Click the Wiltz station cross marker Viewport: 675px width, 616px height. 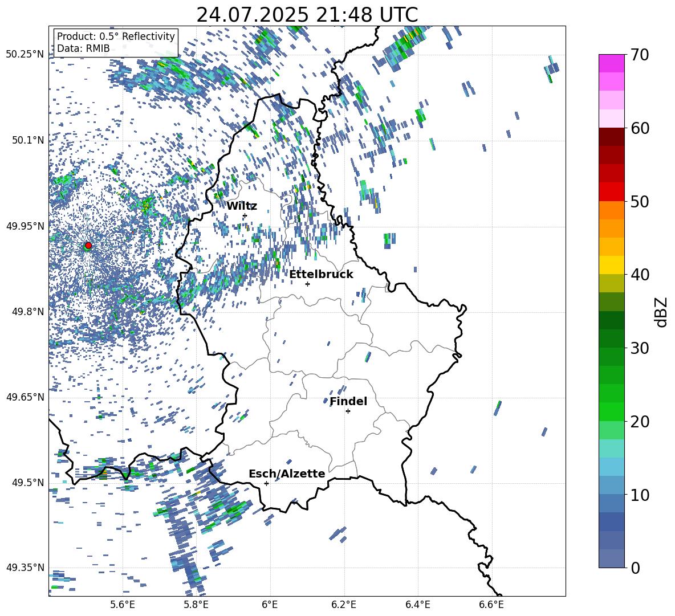click(245, 215)
